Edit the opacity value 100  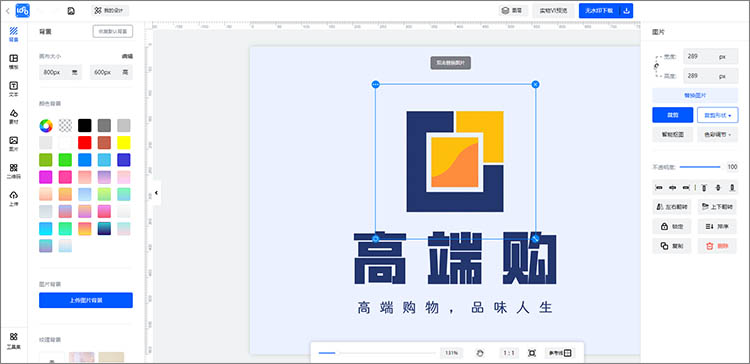pyautogui.click(x=732, y=167)
